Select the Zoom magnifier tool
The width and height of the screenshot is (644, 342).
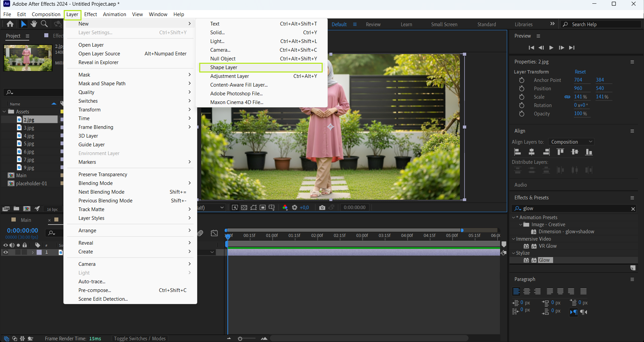[44, 24]
